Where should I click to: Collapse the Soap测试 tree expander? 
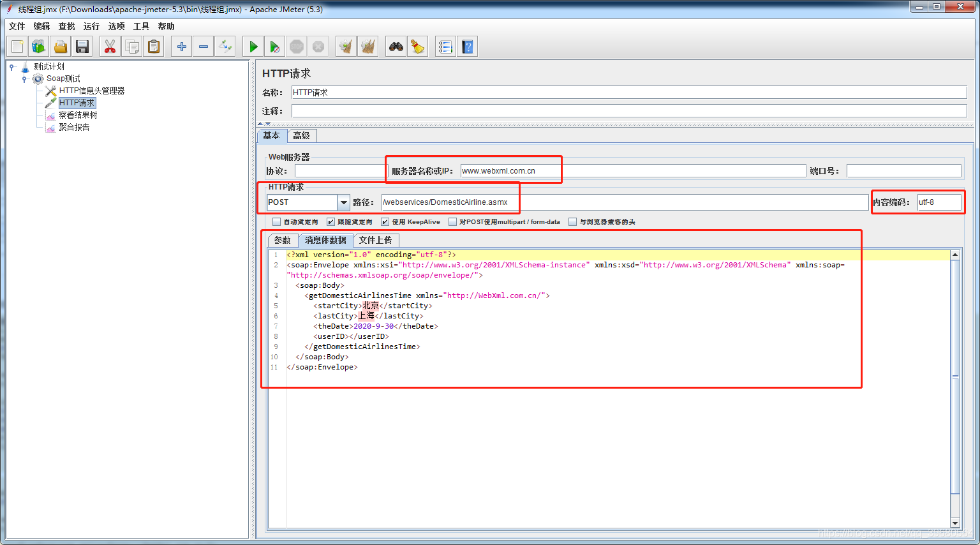24,78
